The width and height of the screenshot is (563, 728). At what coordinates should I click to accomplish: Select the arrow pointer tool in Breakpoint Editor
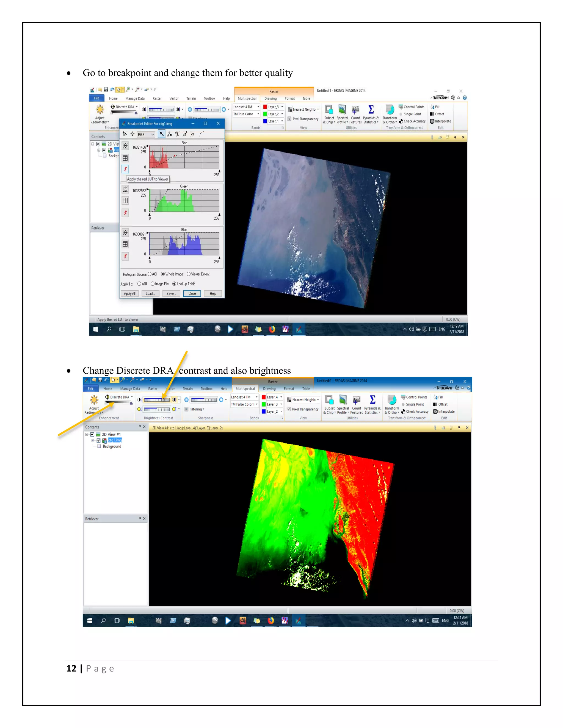pos(161,134)
